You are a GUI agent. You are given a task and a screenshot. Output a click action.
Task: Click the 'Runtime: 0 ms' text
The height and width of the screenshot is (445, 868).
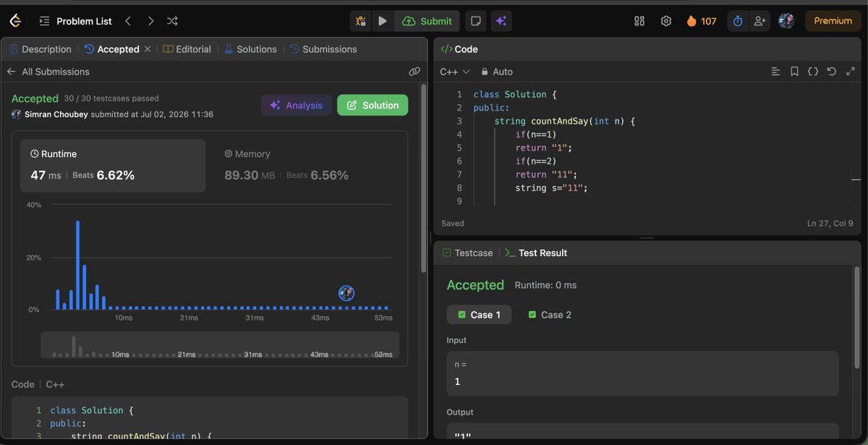(x=545, y=285)
